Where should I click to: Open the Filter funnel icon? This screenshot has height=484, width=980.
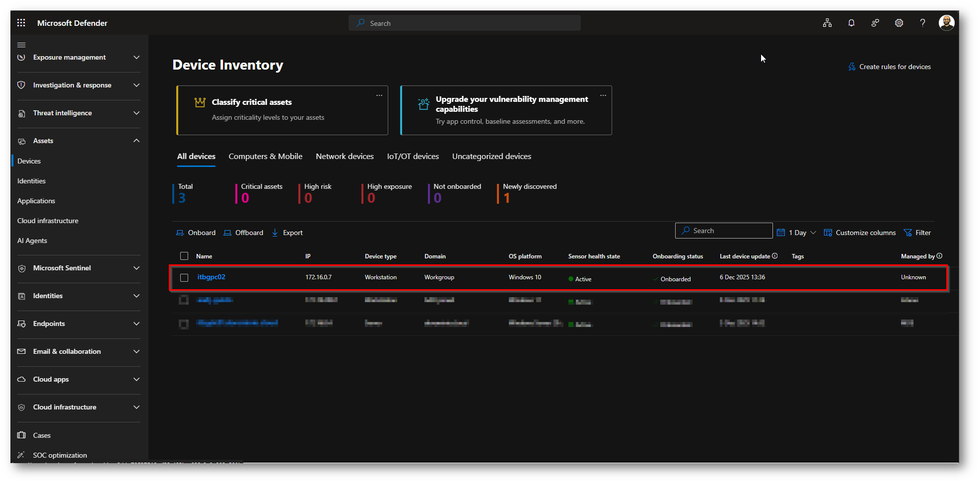pos(908,233)
